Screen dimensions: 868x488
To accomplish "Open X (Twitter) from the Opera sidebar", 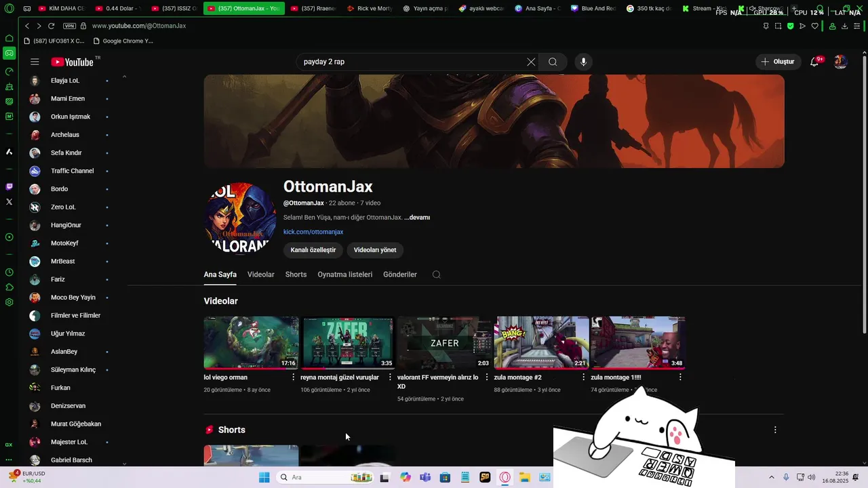I will point(9,202).
